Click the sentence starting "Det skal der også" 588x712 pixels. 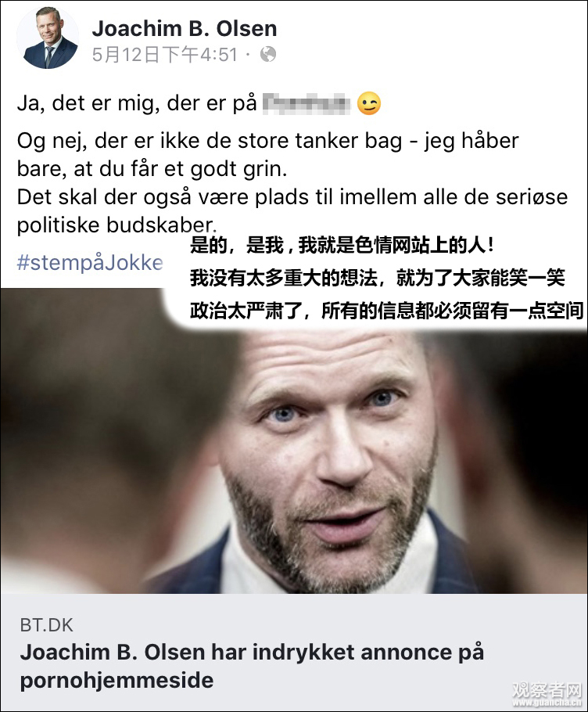pos(292,211)
